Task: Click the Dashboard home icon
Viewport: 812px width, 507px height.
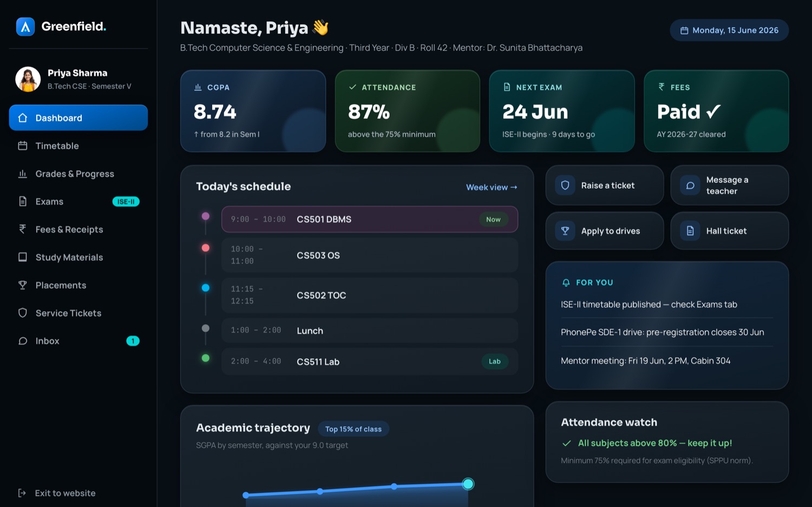Action: tap(23, 118)
